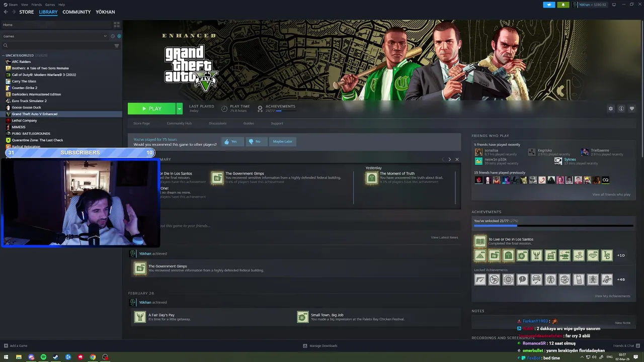Open game settings gear icon
Screen dimensions: 644x362
tap(611, 109)
